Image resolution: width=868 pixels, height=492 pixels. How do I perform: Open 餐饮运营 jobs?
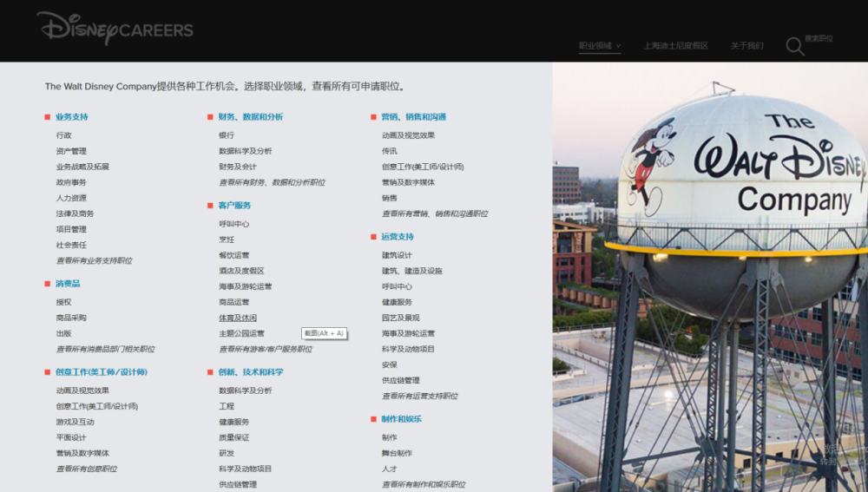233,255
